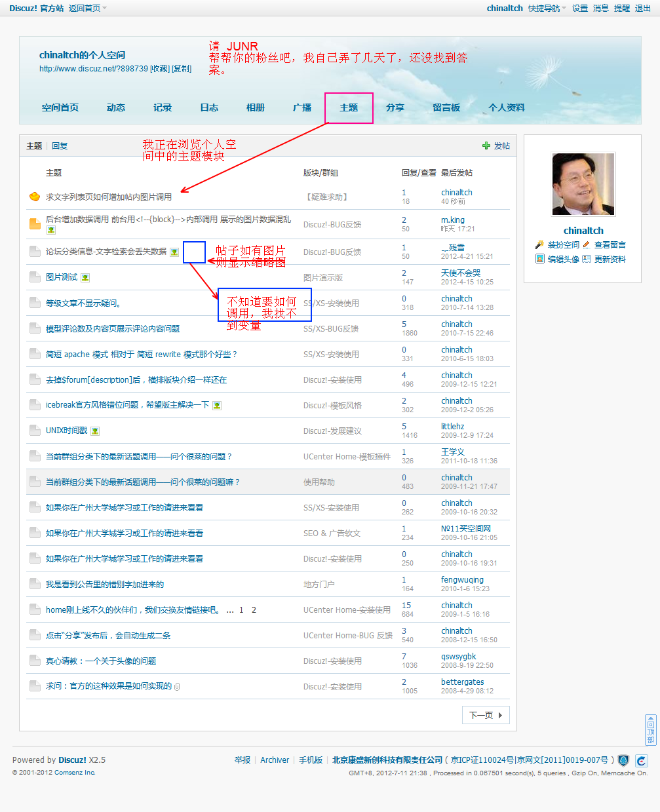
Task: Open last poster fengwuqing profile
Action: click(x=462, y=580)
